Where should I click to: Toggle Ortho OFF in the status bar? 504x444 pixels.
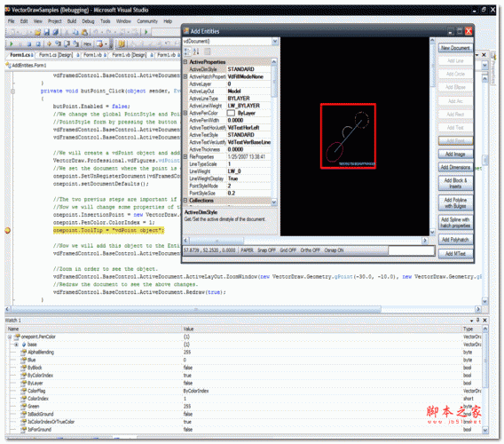311,250
